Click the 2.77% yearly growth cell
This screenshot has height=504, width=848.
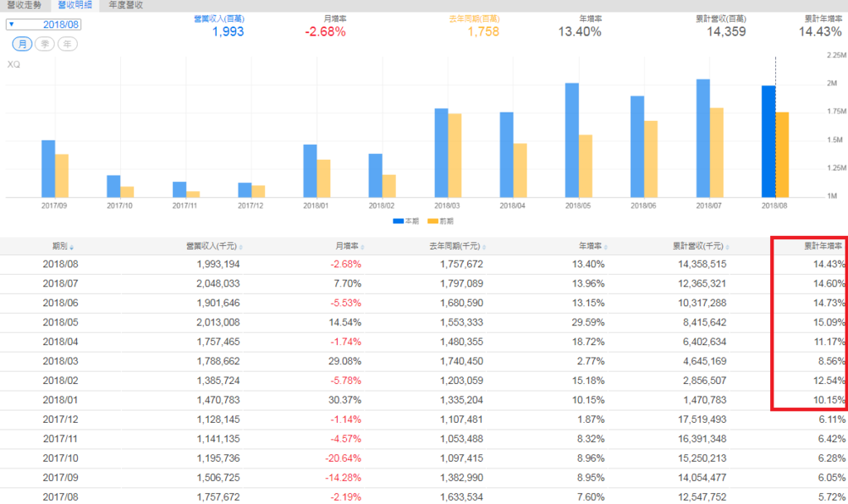590,362
